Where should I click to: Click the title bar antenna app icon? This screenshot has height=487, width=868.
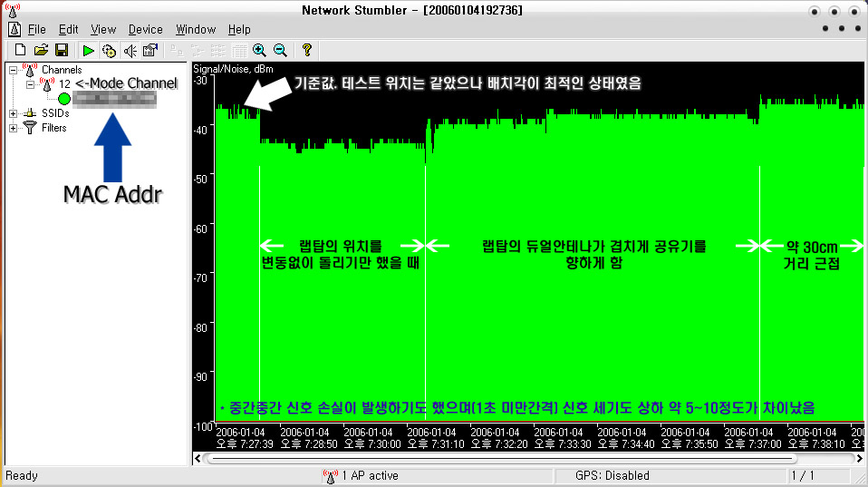point(12,10)
